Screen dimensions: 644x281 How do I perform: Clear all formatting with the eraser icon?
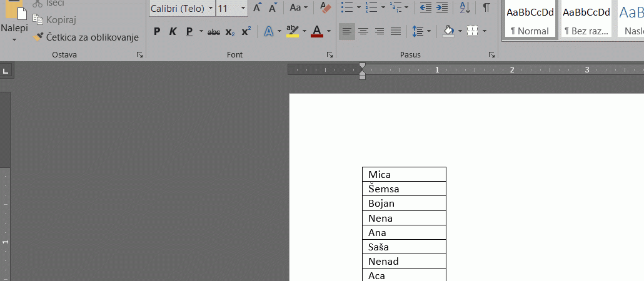tap(325, 8)
